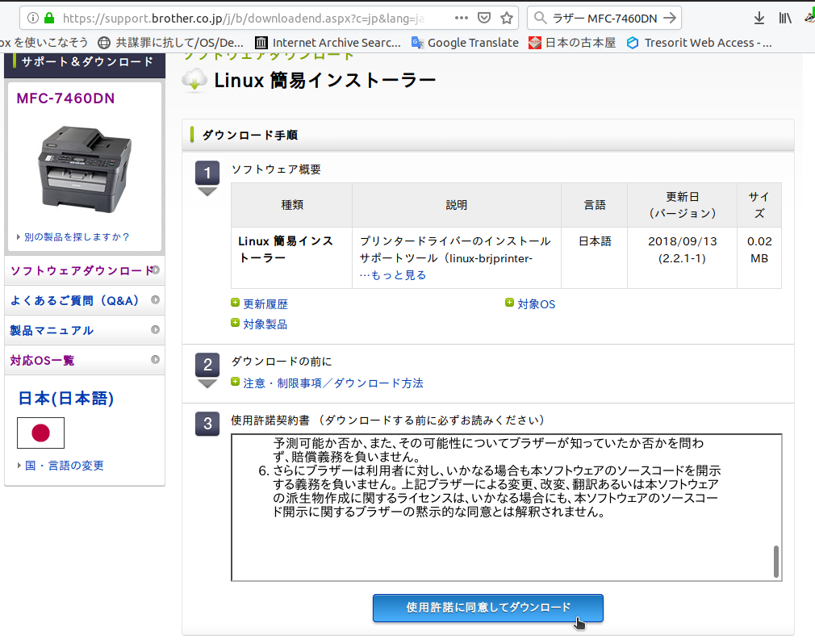The height and width of the screenshot is (644, 815).
Task: Click the 日本(日本語) region text
Action: (x=66, y=398)
